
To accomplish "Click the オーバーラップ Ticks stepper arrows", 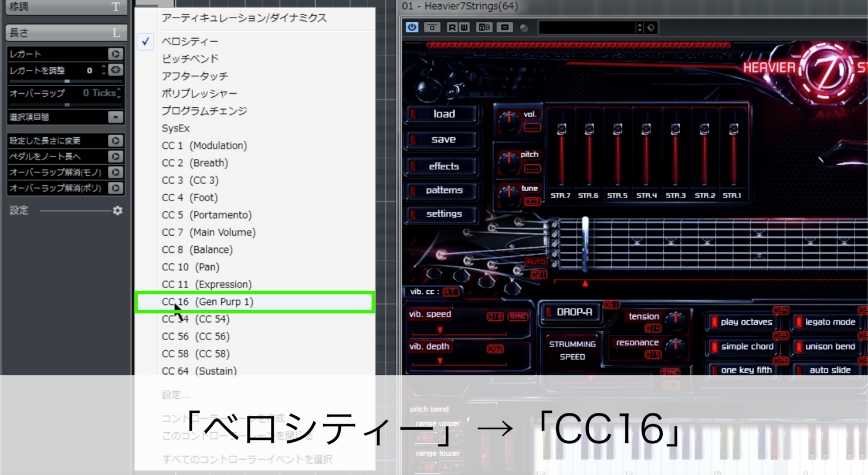I will (x=119, y=93).
